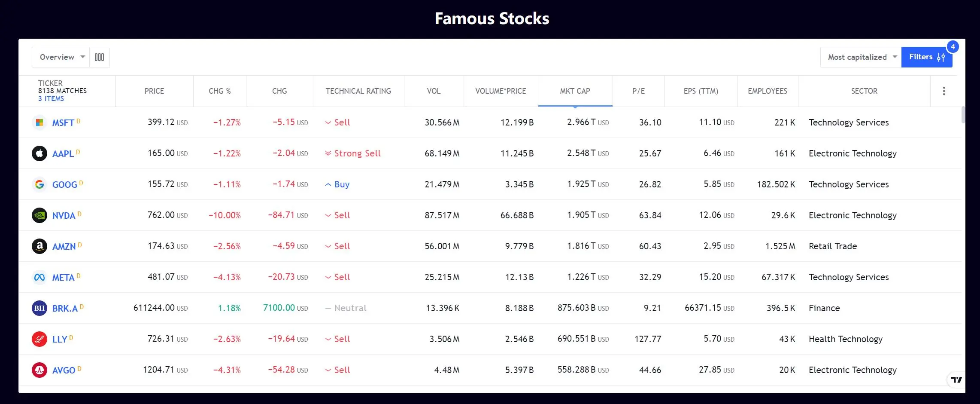Click the table's vertical scrollbar thumb
980x404 pixels.
pos(963,114)
